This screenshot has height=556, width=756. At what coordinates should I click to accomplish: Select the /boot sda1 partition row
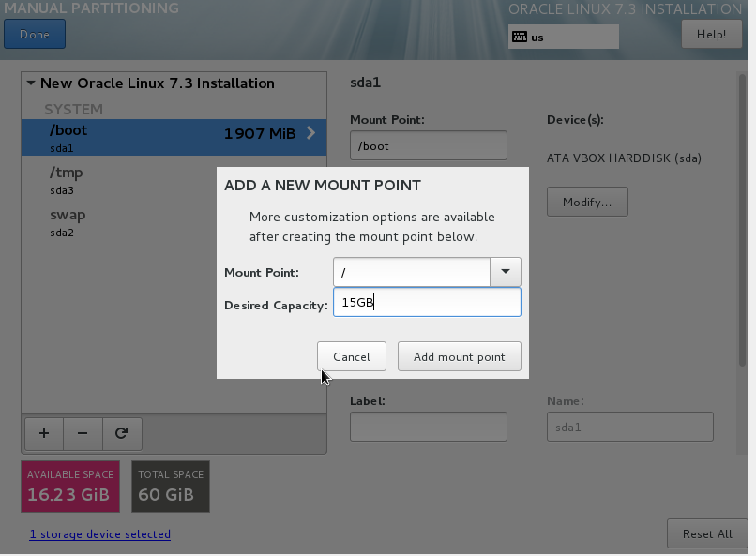pyautogui.click(x=174, y=137)
